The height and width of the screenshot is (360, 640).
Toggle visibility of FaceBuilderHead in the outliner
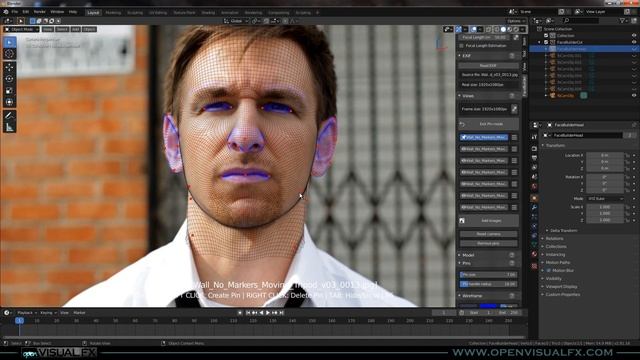click(634, 49)
